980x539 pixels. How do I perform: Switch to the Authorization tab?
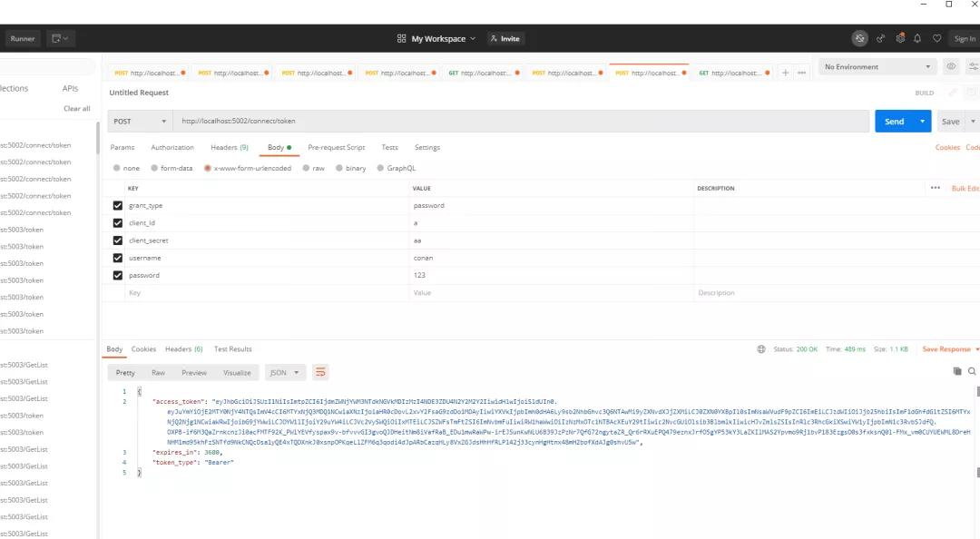172,147
